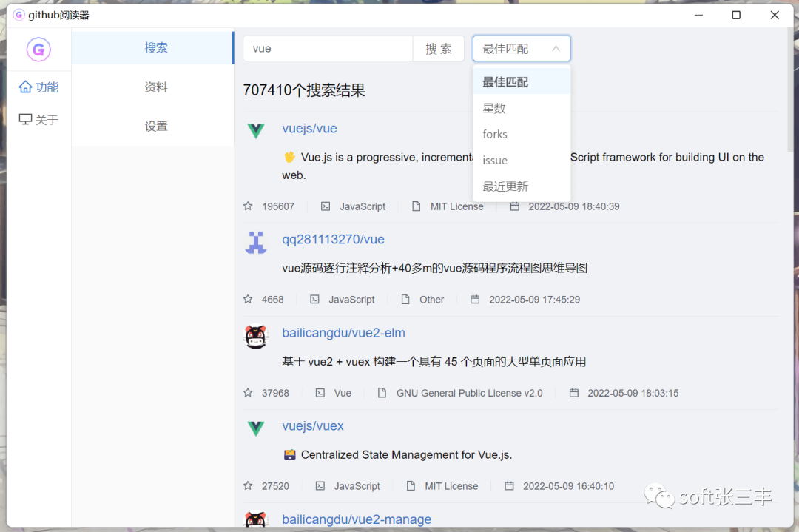Click star icon beside 27520
799x532 pixels.
pyautogui.click(x=248, y=485)
